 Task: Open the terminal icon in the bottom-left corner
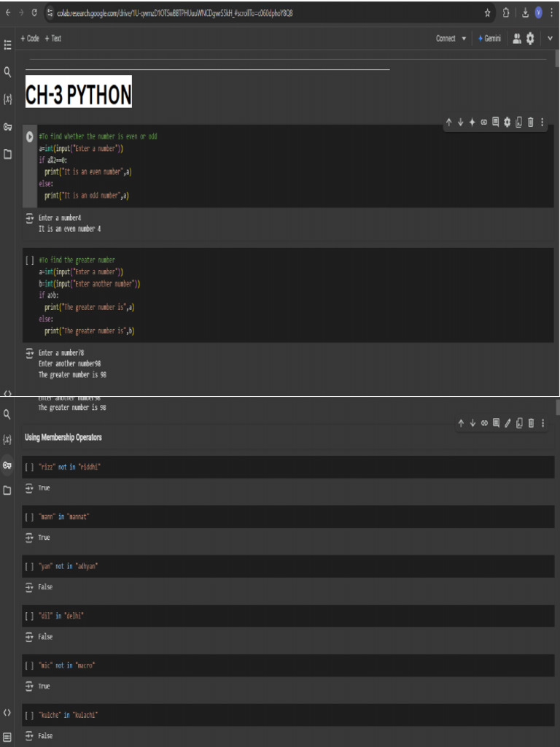coord(8,737)
